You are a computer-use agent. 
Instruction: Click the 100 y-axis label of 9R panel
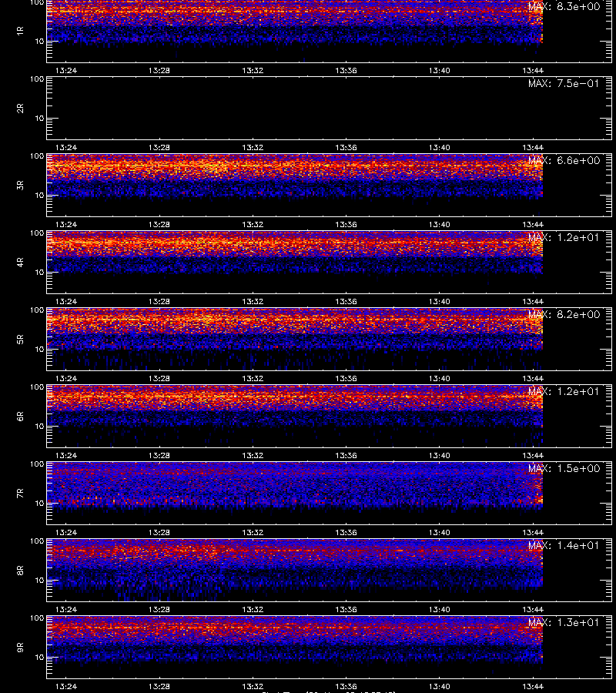click(x=37, y=618)
